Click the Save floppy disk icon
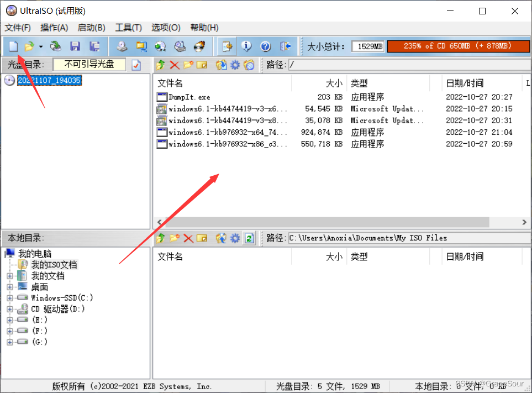The height and width of the screenshot is (393, 532). pyautogui.click(x=75, y=46)
